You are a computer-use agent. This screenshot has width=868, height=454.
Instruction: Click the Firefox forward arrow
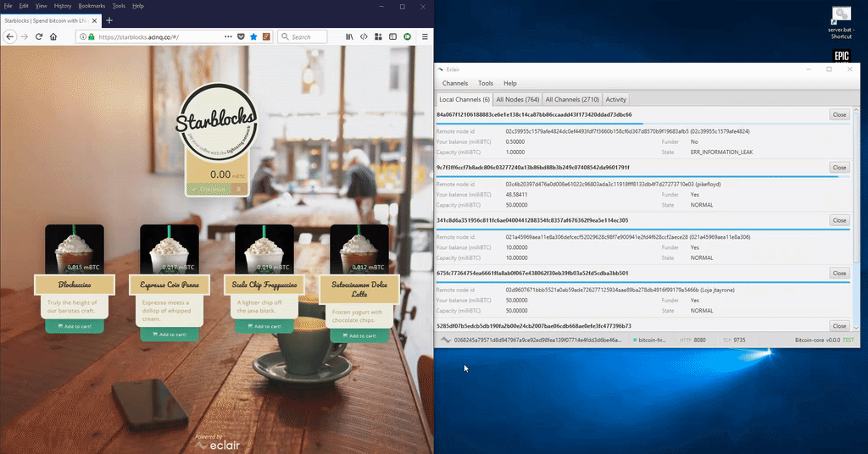pos(25,36)
